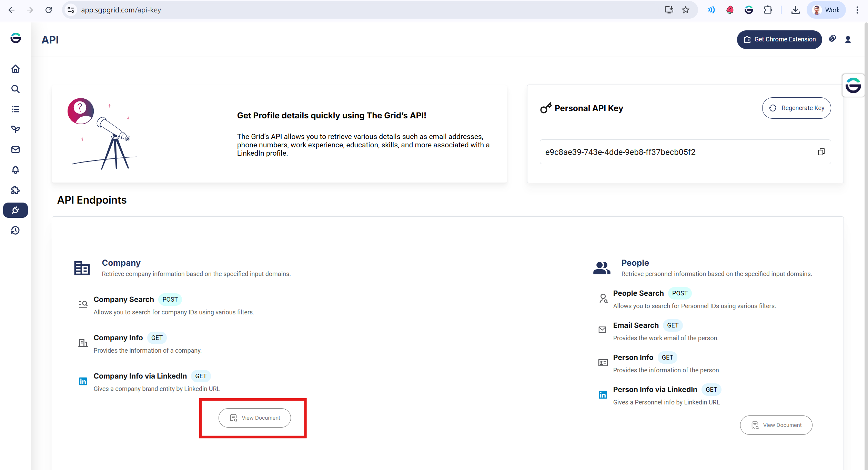Open the email icon in the sidebar
Viewport: 868px width, 470px height.
point(16,149)
